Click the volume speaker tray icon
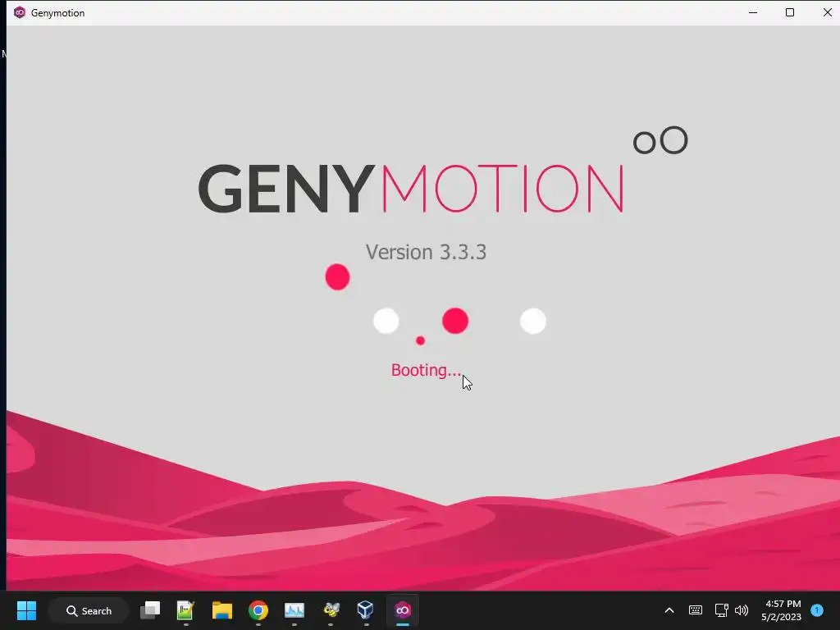 (742, 610)
